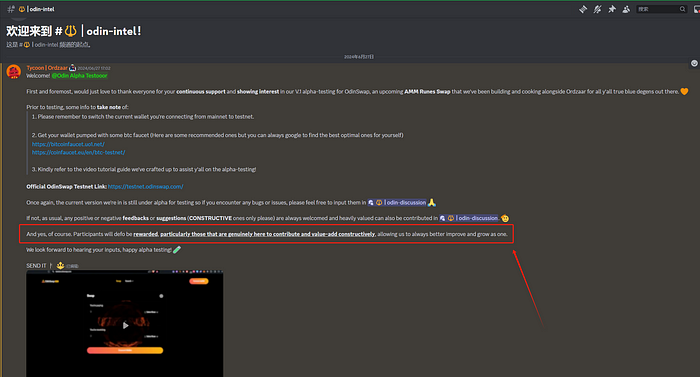Click the video thumbnail orange swap button
Viewport: 700px width, 377px height.
pos(125,351)
